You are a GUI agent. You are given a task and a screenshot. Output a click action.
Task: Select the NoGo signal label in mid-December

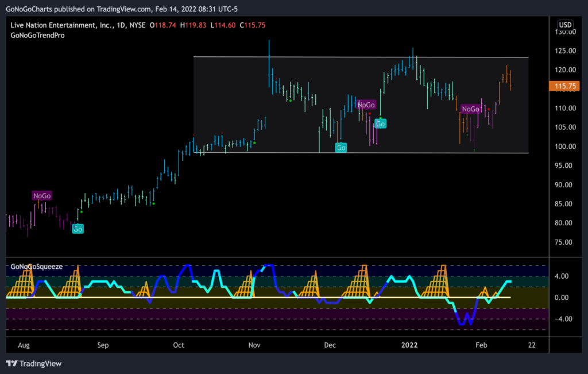point(366,105)
